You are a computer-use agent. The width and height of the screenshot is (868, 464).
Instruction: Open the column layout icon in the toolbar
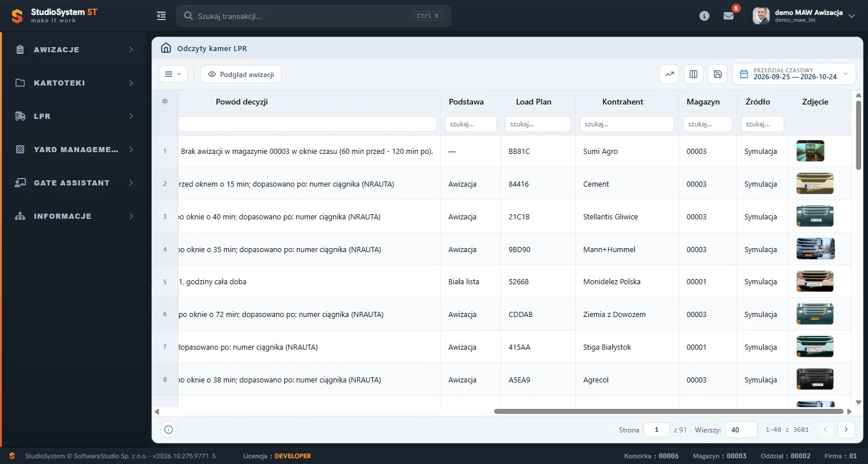tap(693, 74)
